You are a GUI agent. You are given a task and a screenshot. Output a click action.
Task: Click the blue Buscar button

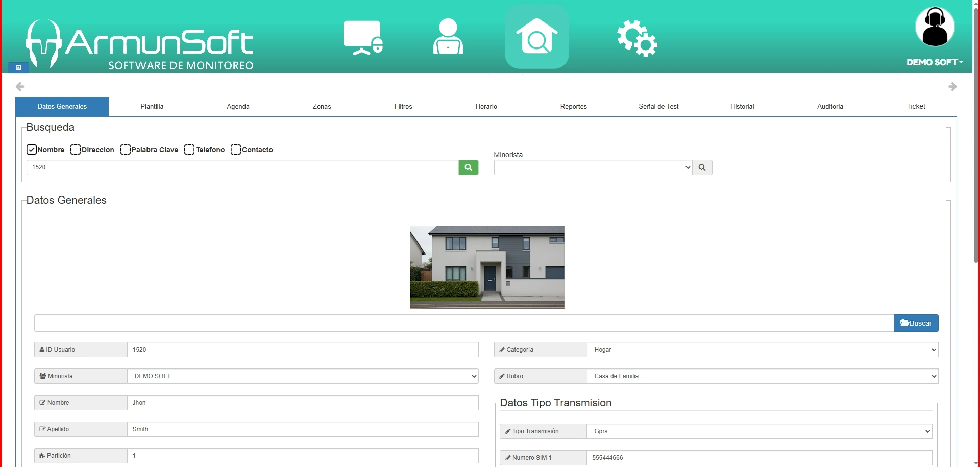click(x=916, y=323)
